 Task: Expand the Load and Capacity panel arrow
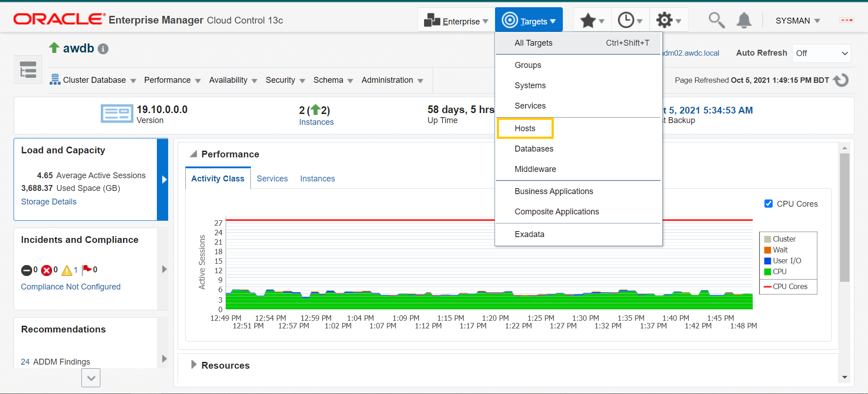164,180
